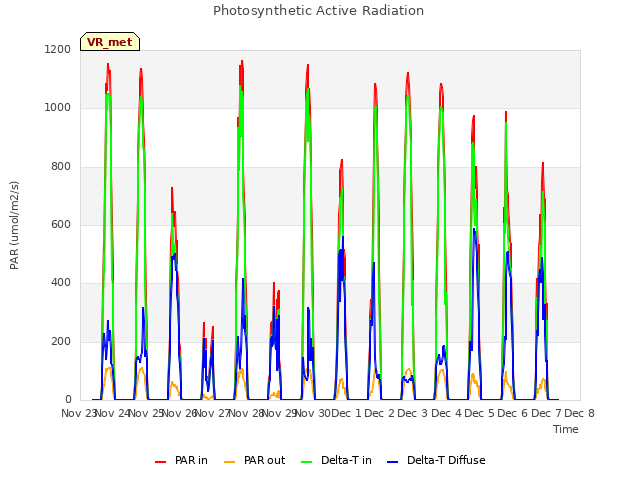Click the blue Delta-T Diffuse legend swatch
This screenshot has width=640, height=480.
(x=392, y=462)
